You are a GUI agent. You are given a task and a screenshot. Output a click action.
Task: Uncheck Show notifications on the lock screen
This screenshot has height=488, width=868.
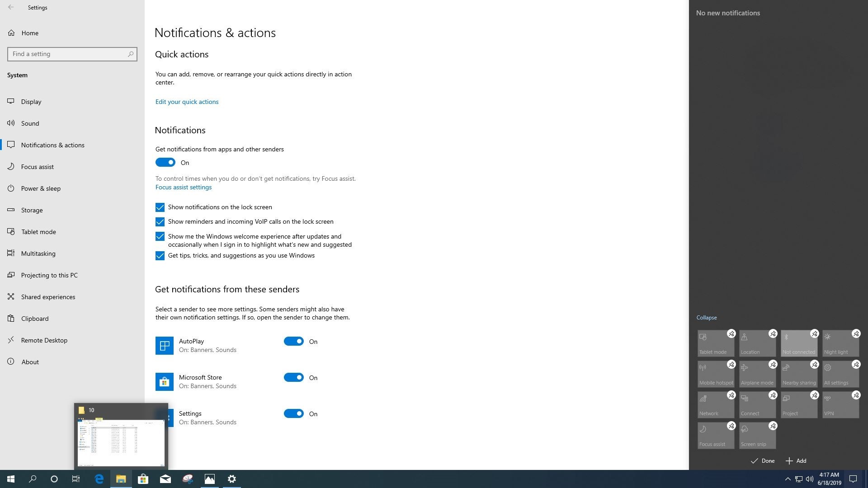click(x=160, y=207)
